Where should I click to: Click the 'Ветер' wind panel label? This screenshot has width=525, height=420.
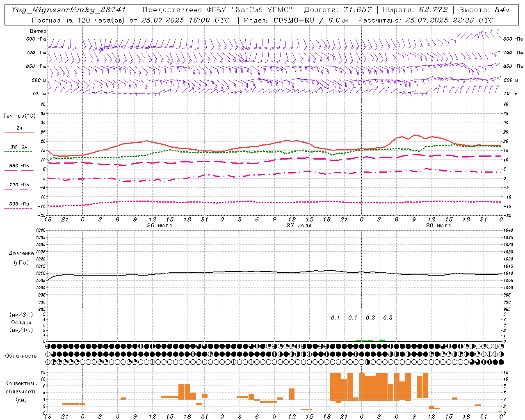(x=38, y=31)
